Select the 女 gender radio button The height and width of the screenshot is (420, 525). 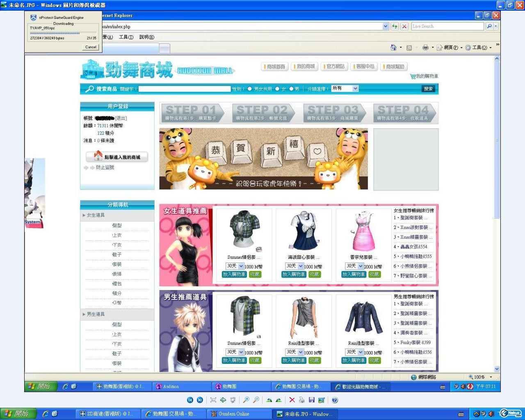(x=277, y=89)
